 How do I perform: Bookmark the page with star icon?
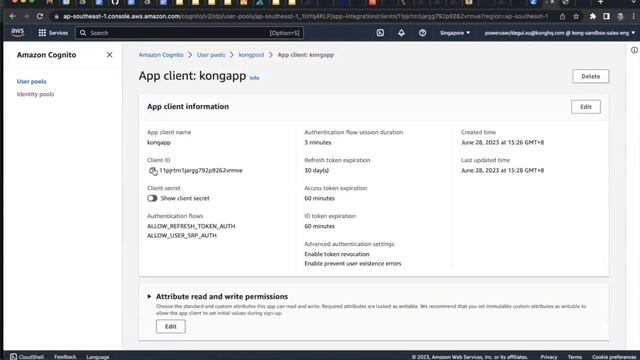[576, 16]
